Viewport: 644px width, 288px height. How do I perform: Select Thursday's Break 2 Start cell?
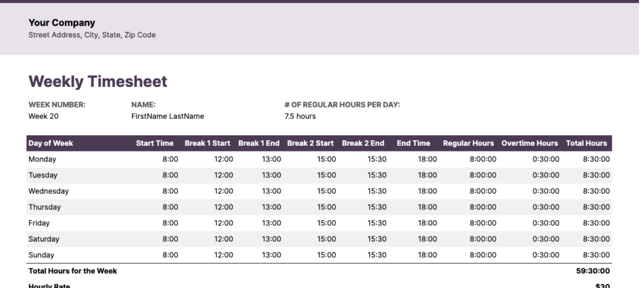coord(326,207)
